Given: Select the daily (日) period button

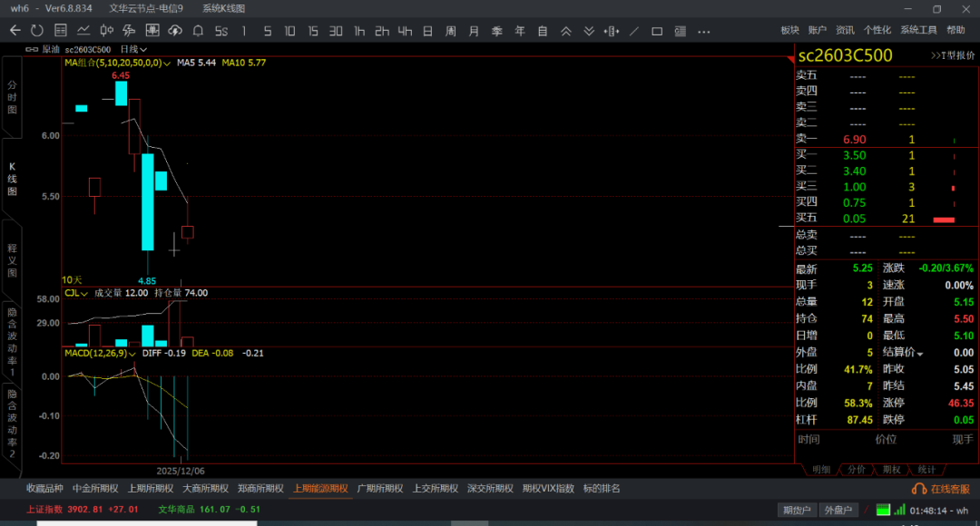Looking at the screenshot, I should click(x=428, y=31).
